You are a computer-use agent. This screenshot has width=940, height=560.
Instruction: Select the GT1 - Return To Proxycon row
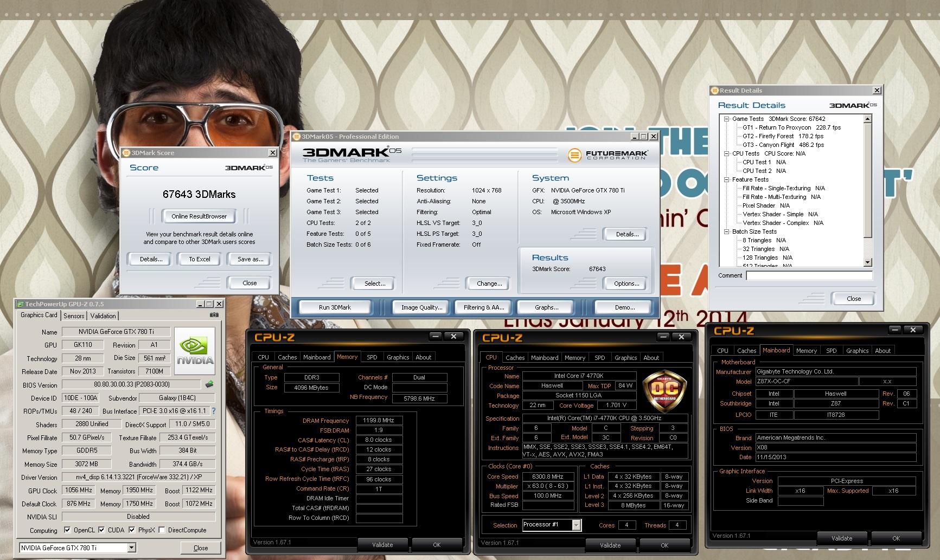click(791, 127)
